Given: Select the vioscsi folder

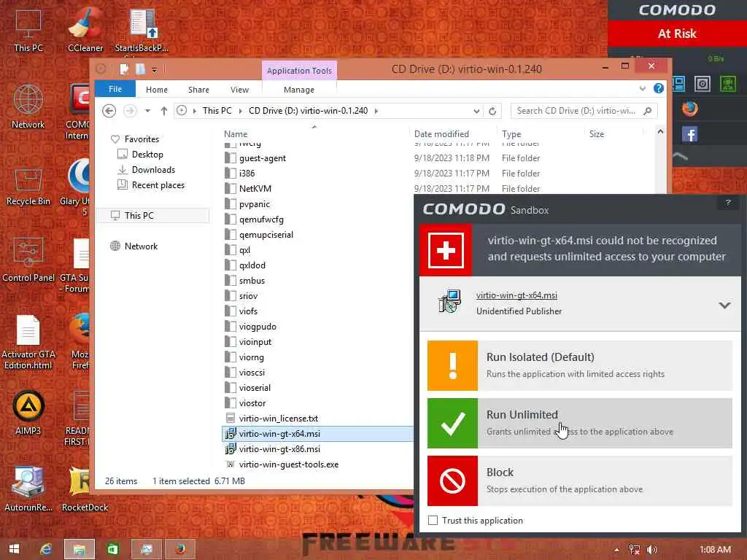Looking at the screenshot, I should point(252,373).
